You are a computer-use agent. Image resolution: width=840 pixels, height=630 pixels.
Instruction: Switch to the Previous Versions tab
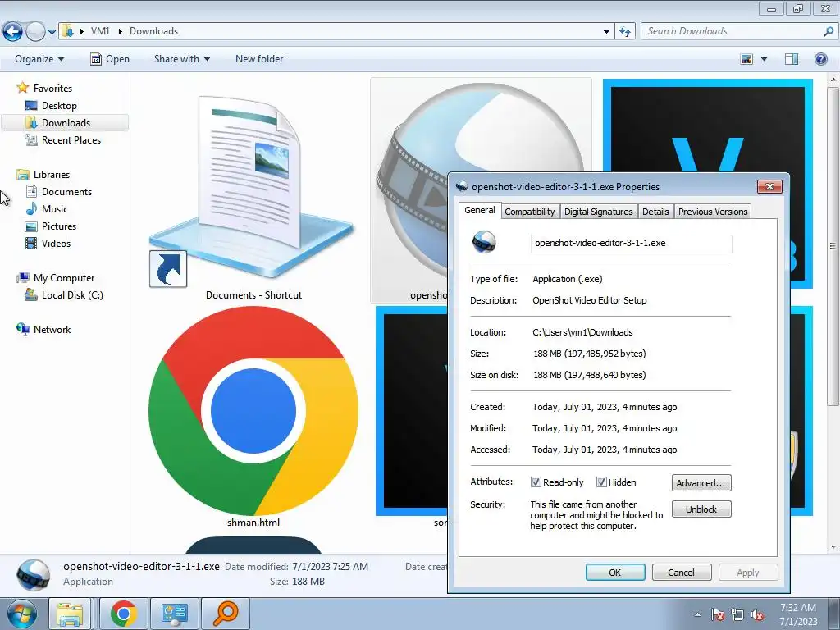coord(713,212)
